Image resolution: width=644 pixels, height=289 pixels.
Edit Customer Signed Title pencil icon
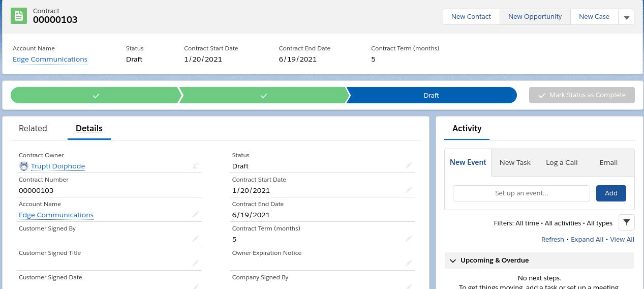(195, 263)
